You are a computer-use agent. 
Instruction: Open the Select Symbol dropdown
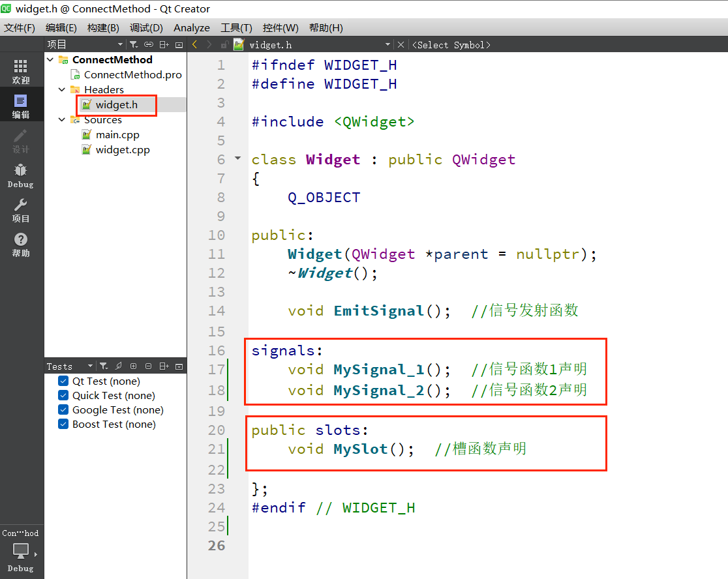coord(451,44)
